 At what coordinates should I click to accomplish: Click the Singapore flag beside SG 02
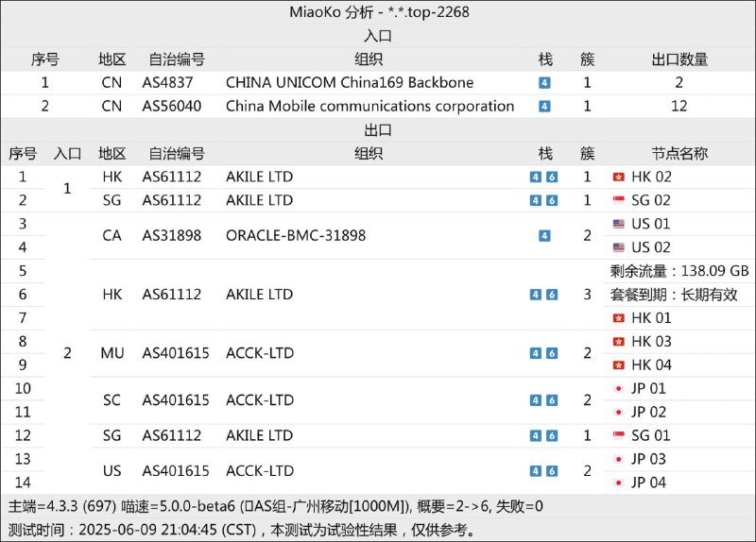[x=619, y=200]
